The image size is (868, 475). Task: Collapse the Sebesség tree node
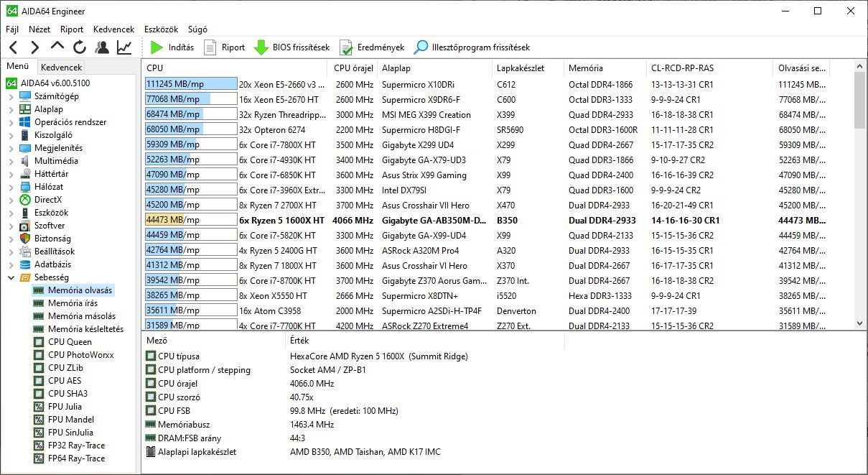coord(11,277)
